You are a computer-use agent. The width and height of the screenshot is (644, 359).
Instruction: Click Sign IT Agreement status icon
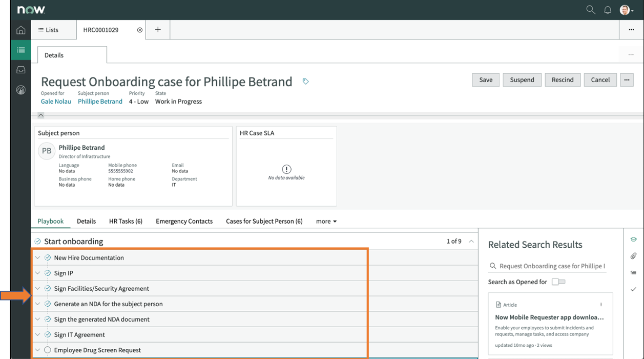(48, 334)
